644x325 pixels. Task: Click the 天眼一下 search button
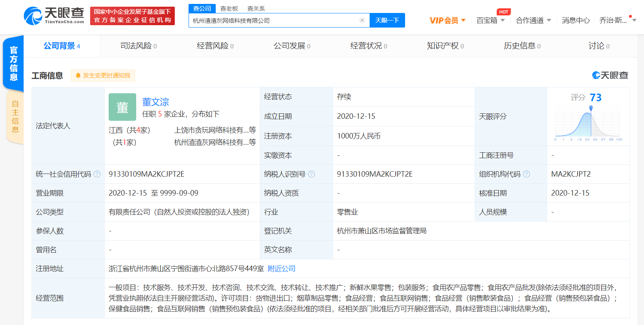point(387,20)
